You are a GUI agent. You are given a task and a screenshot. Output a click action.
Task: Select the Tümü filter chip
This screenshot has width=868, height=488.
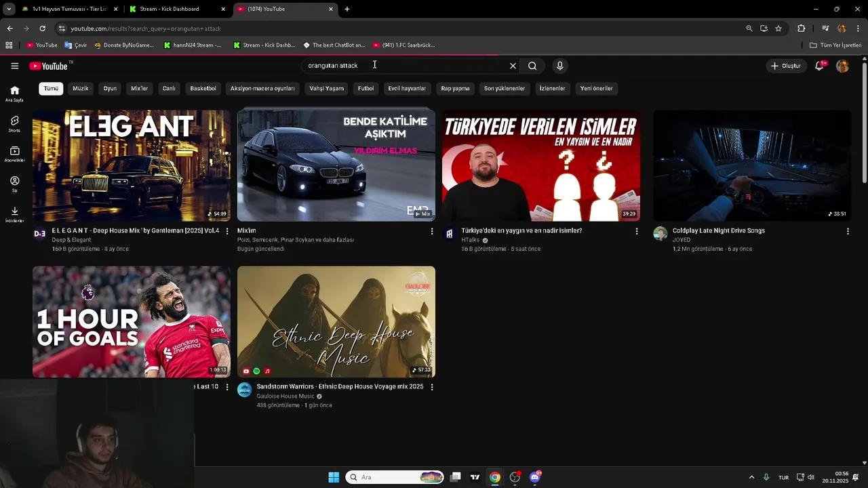[51, 88]
